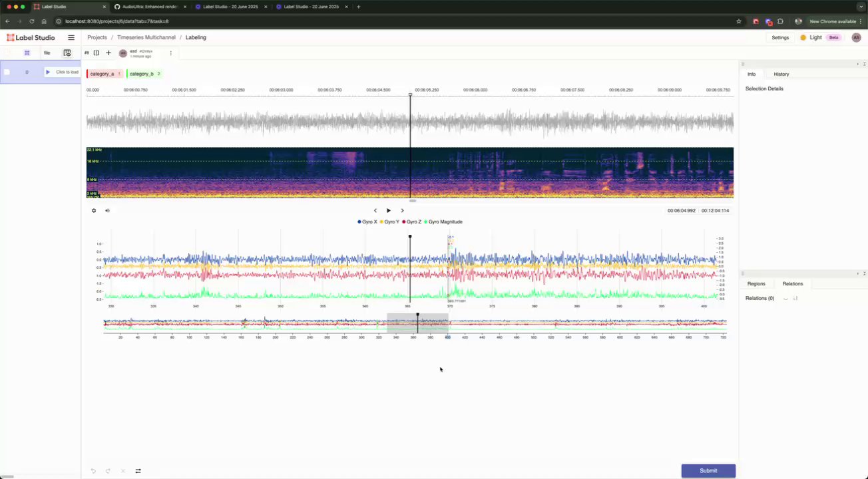
Task: Select the category_a label
Action: [105, 74]
